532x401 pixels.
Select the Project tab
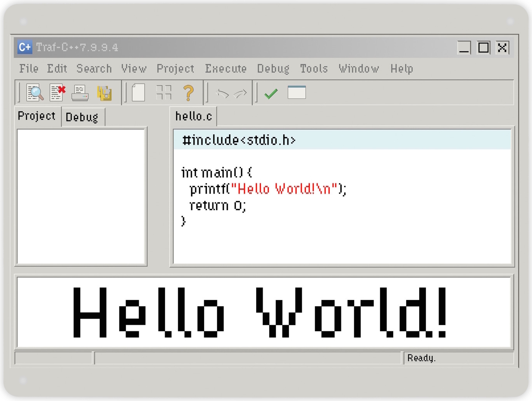click(36, 116)
